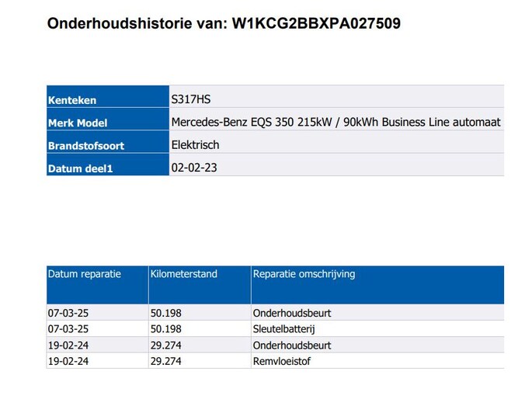This screenshot has width=532, height=399.
Task: Click the Reparatie omschrijving column header
Action: [x=304, y=274]
